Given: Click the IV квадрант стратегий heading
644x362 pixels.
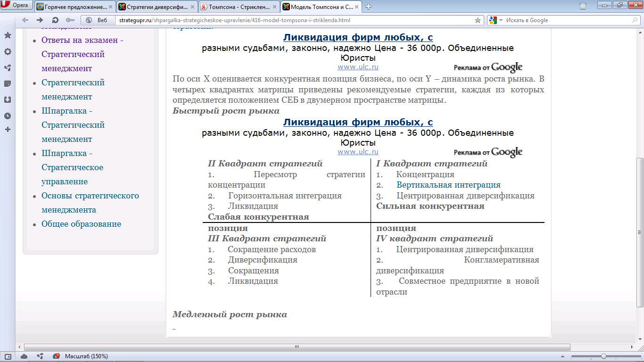Looking at the screenshot, I should tap(435, 239).
